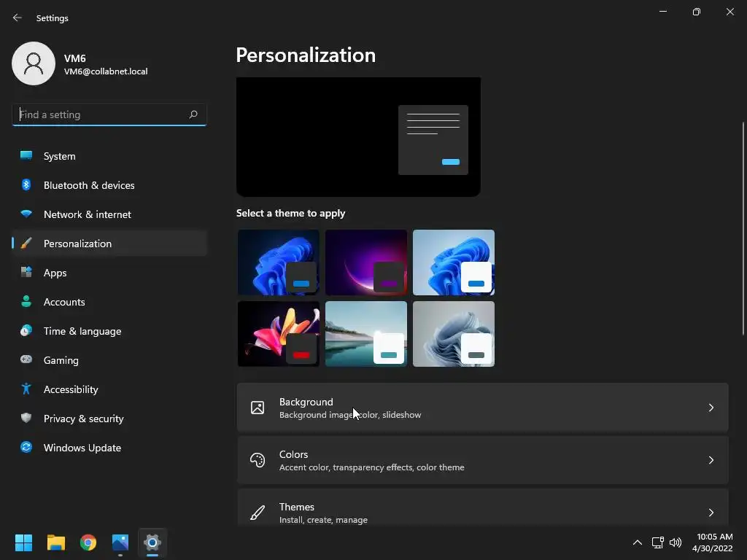Open Gaming settings category

click(109, 360)
